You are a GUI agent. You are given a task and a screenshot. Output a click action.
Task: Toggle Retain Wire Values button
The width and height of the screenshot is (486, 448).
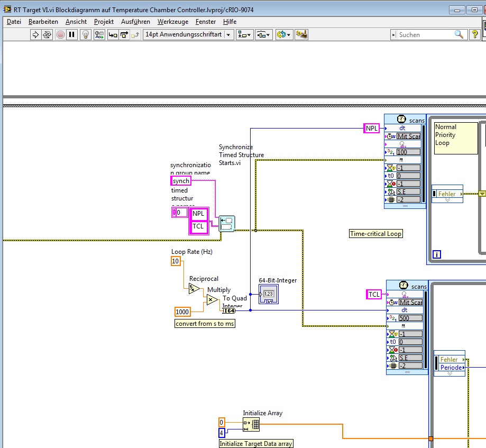click(99, 34)
